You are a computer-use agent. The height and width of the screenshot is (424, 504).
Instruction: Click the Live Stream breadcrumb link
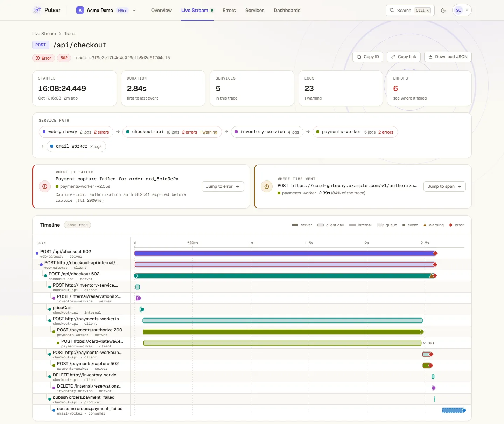(x=44, y=34)
